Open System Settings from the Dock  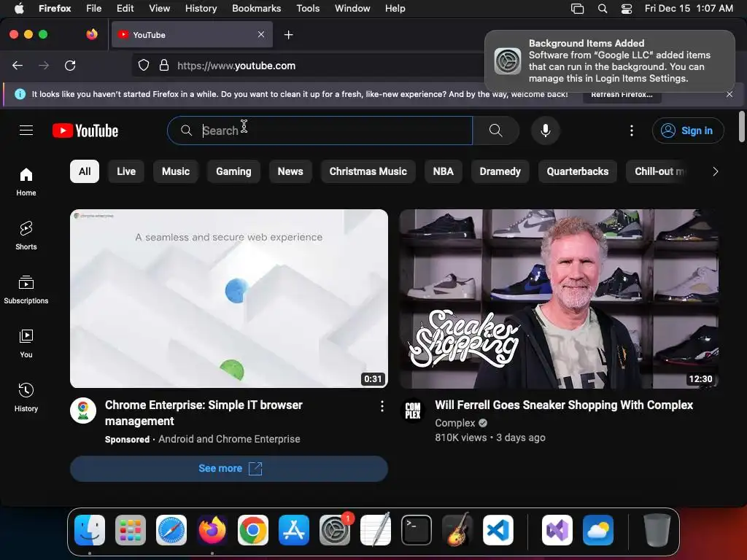click(x=334, y=530)
